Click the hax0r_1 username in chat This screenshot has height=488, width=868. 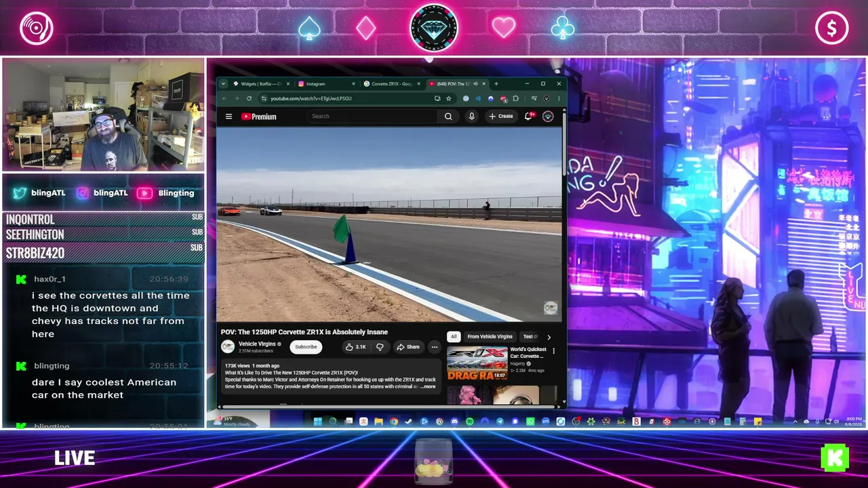click(x=50, y=279)
